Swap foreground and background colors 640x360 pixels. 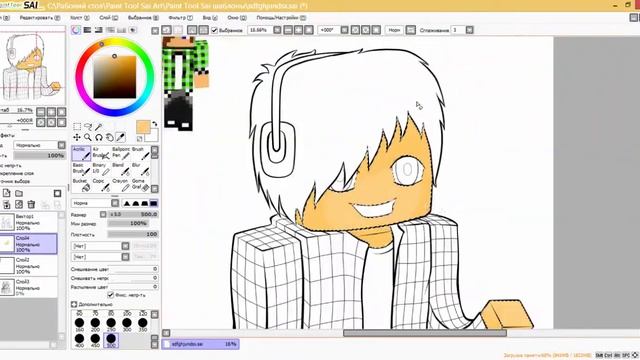point(155,124)
